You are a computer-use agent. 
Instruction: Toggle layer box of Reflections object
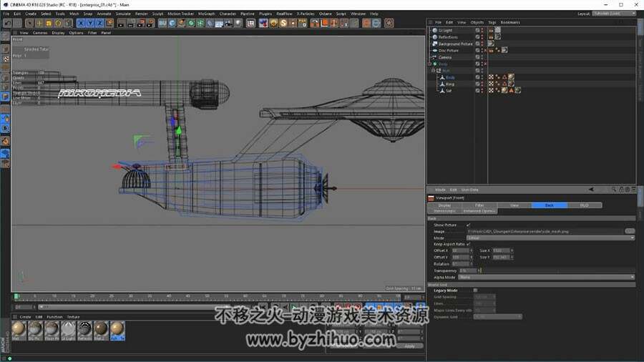click(477, 37)
